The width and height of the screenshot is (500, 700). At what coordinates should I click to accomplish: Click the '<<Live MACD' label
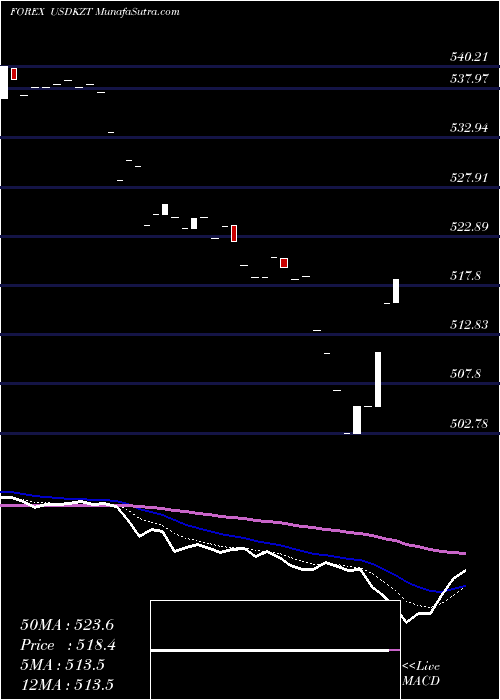[x=421, y=674]
